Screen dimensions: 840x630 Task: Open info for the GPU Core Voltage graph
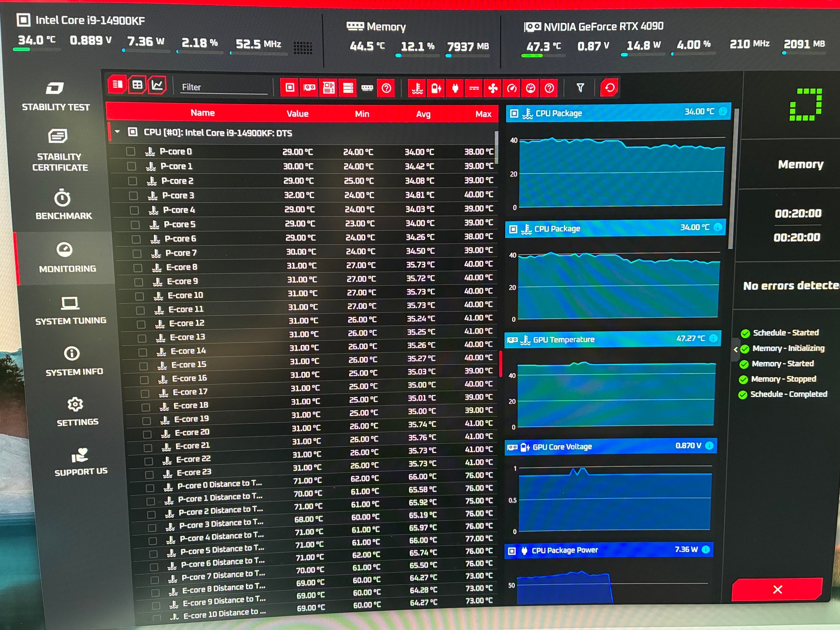(x=709, y=446)
